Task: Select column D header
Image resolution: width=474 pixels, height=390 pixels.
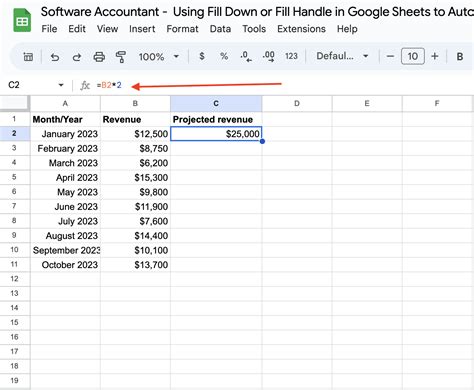Action: coord(297,104)
